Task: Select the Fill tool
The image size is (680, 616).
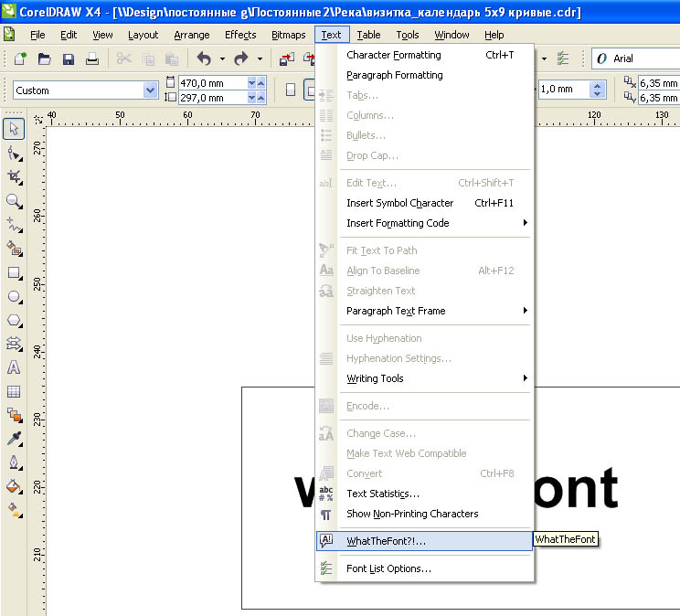Action: pos(14,486)
